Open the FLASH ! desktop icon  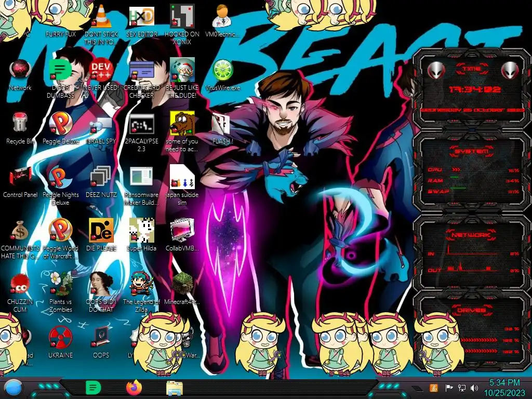(221, 124)
